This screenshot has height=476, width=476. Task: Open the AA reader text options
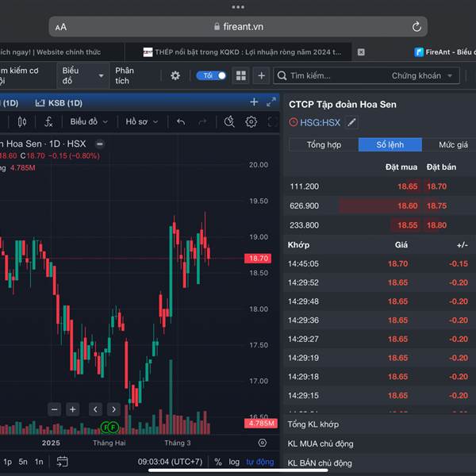[x=61, y=27]
